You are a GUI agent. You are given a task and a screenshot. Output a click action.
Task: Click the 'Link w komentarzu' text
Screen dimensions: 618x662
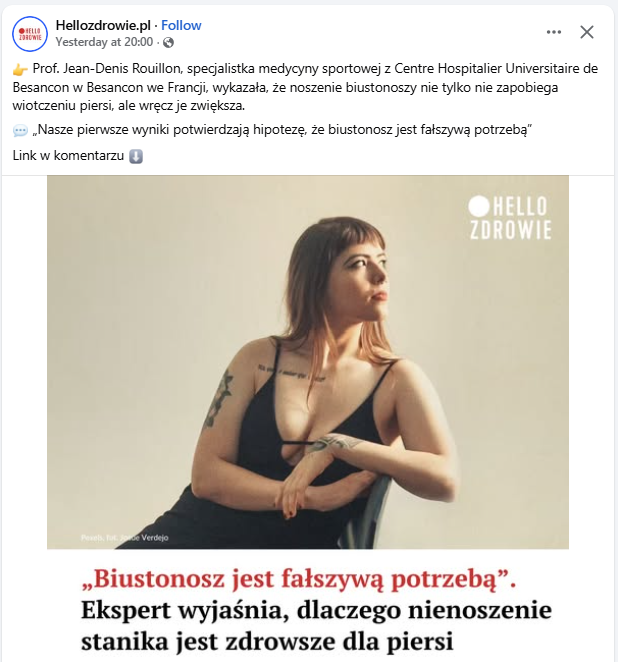click(68, 155)
